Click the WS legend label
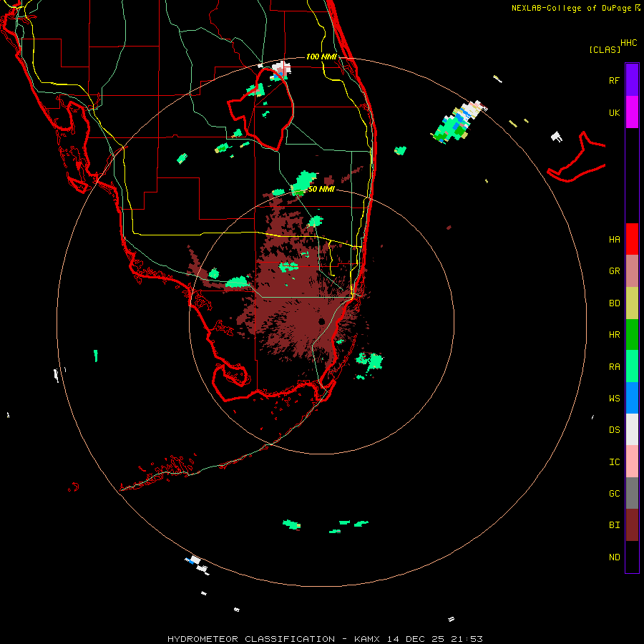Viewport: 644px width, 644px height. pos(614,399)
